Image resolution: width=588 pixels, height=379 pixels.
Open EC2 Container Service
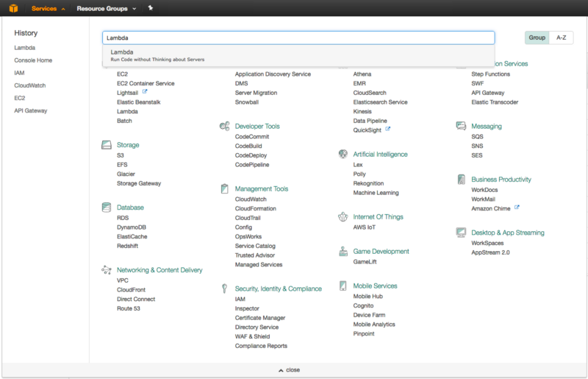point(146,83)
